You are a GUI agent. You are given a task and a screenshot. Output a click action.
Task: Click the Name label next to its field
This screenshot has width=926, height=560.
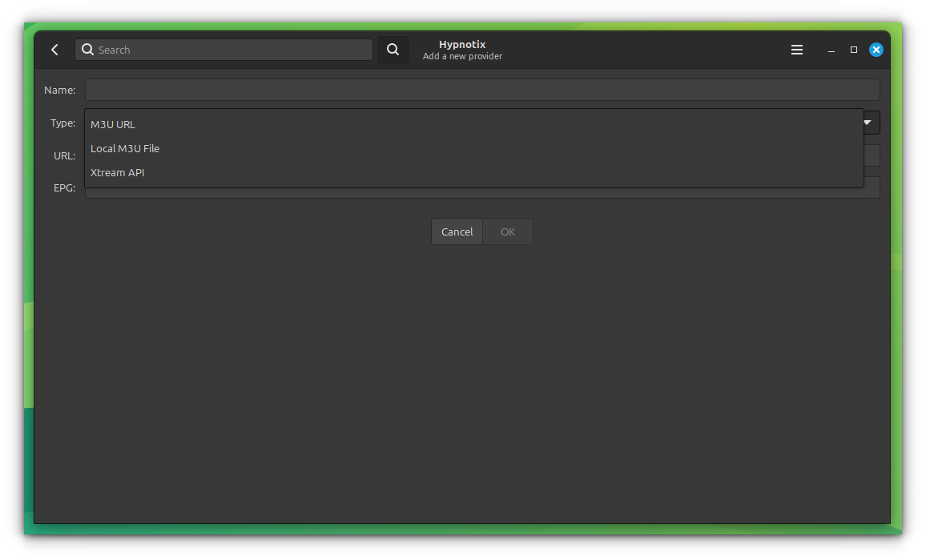click(59, 90)
